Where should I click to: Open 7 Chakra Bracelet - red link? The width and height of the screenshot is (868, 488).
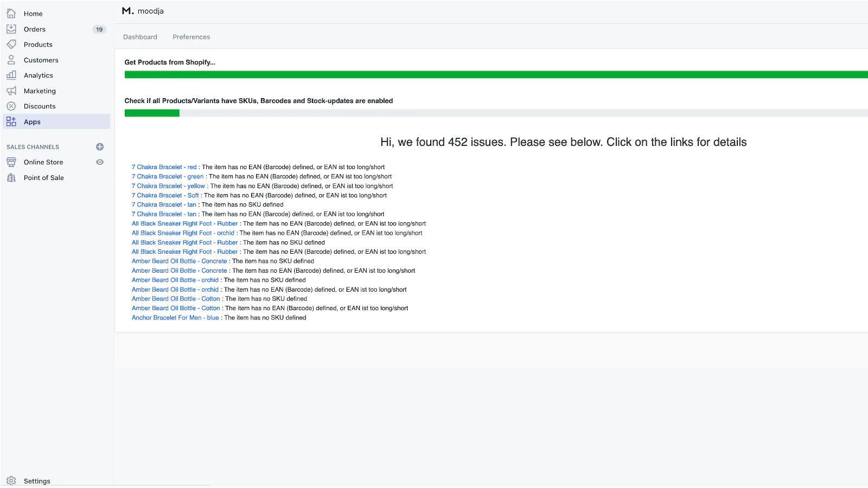(x=164, y=167)
